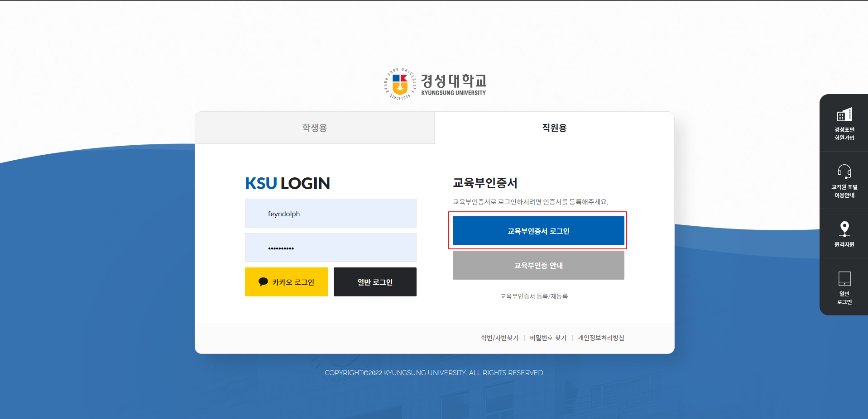Viewport: 868px width, 419px height.
Task: Click the username field containing feyndolph
Action: pyautogui.click(x=331, y=213)
